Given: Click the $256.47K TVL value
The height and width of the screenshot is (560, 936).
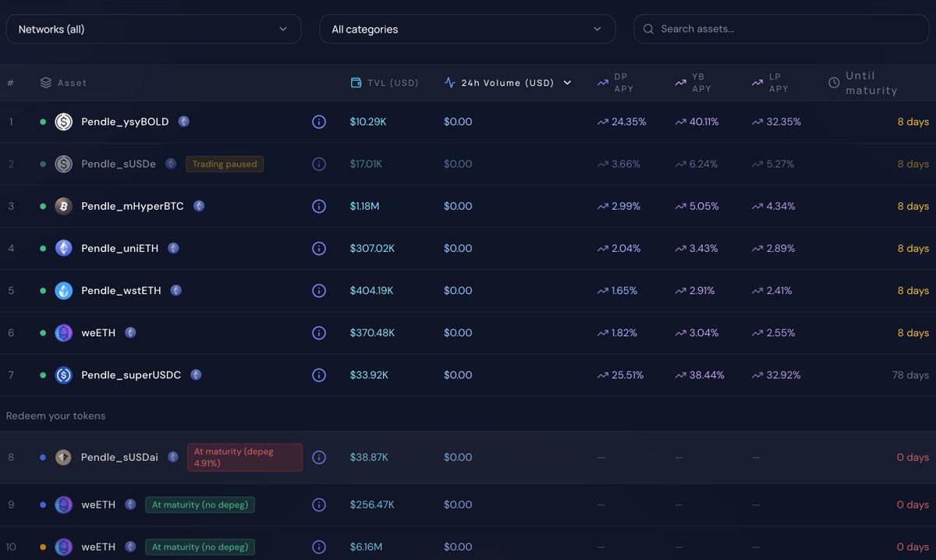Looking at the screenshot, I should [x=372, y=505].
